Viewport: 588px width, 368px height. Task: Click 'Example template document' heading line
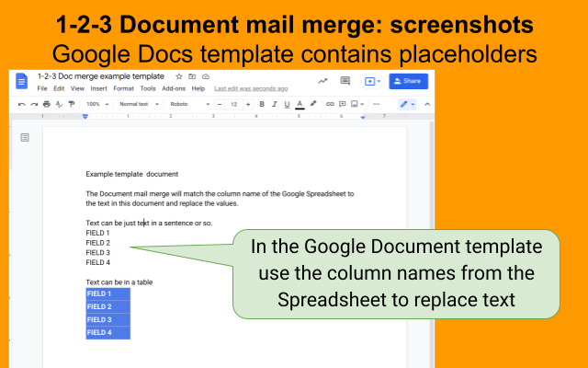(x=132, y=174)
